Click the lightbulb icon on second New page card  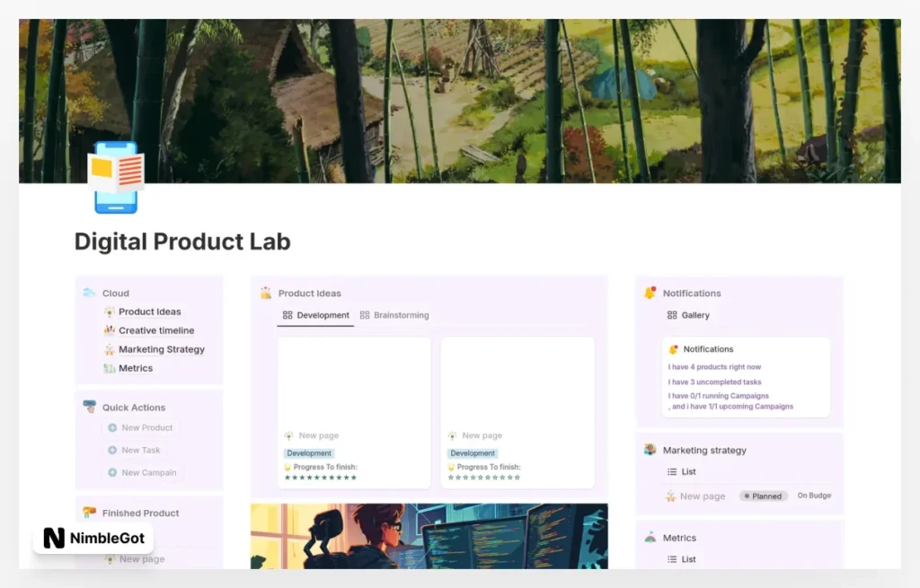[x=453, y=435]
